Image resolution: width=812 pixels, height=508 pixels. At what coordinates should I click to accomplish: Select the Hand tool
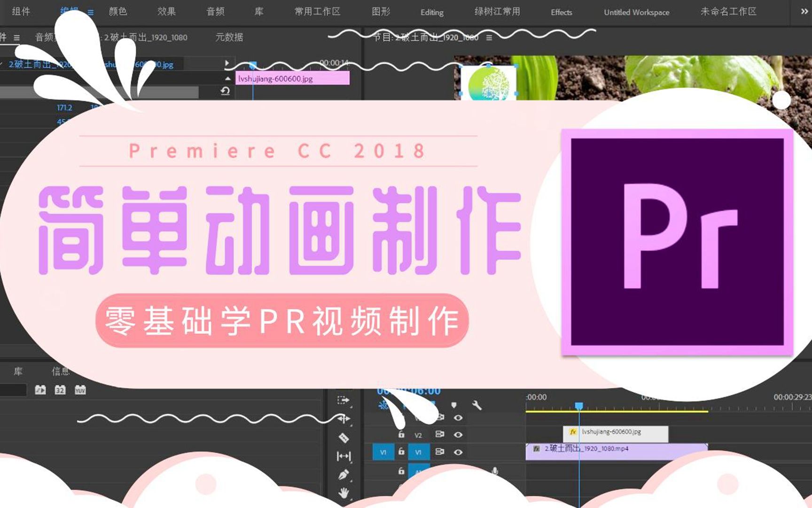(x=344, y=493)
